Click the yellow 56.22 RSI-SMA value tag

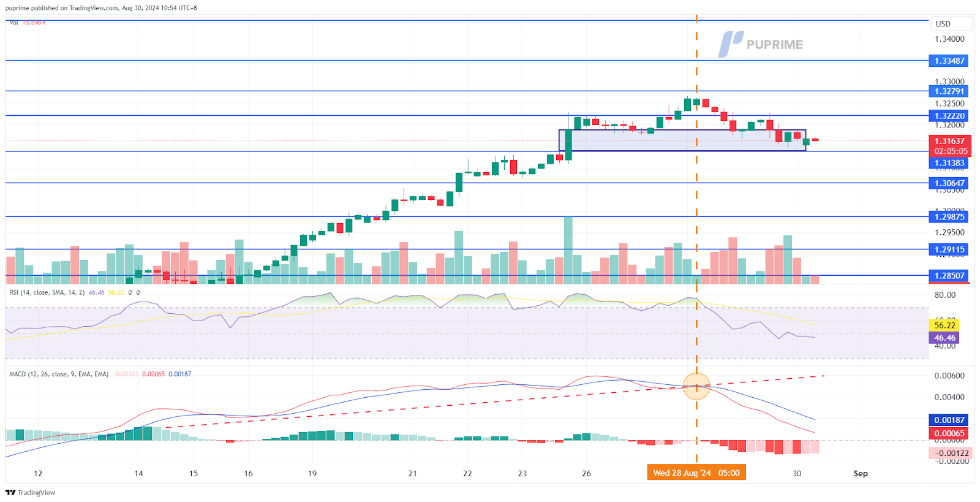click(944, 325)
